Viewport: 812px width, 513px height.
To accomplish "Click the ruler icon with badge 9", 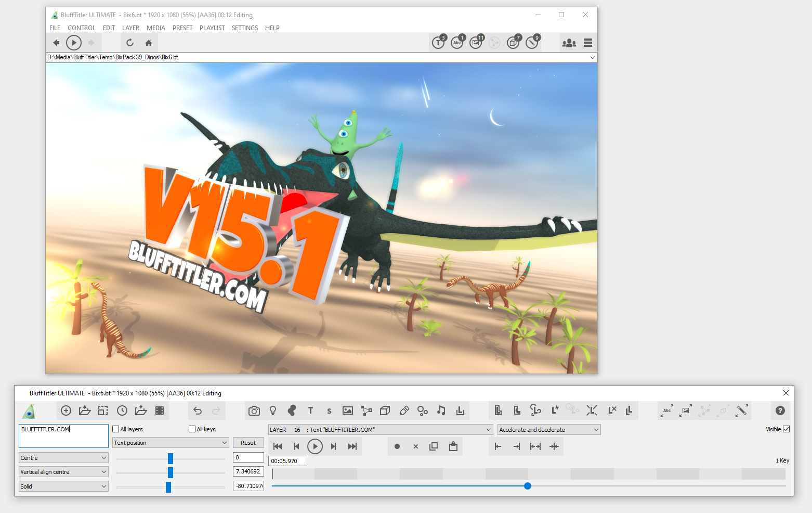I will pos(532,42).
